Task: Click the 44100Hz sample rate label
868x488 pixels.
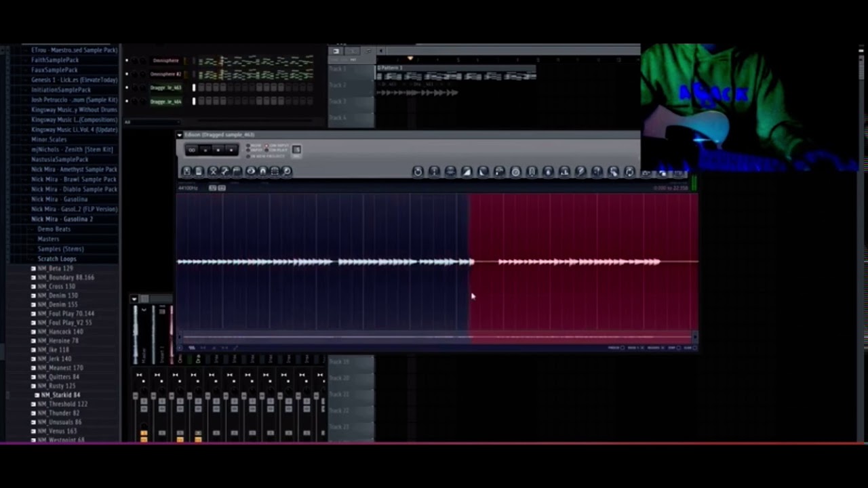Action: coord(188,188)
